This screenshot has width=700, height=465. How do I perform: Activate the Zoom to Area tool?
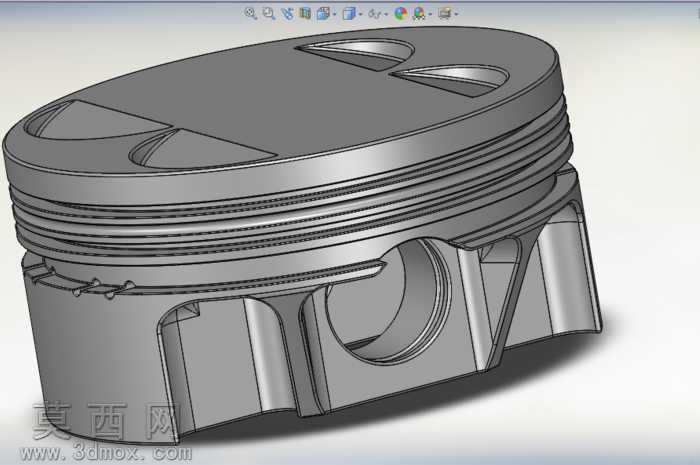click(x=269, y=13)
